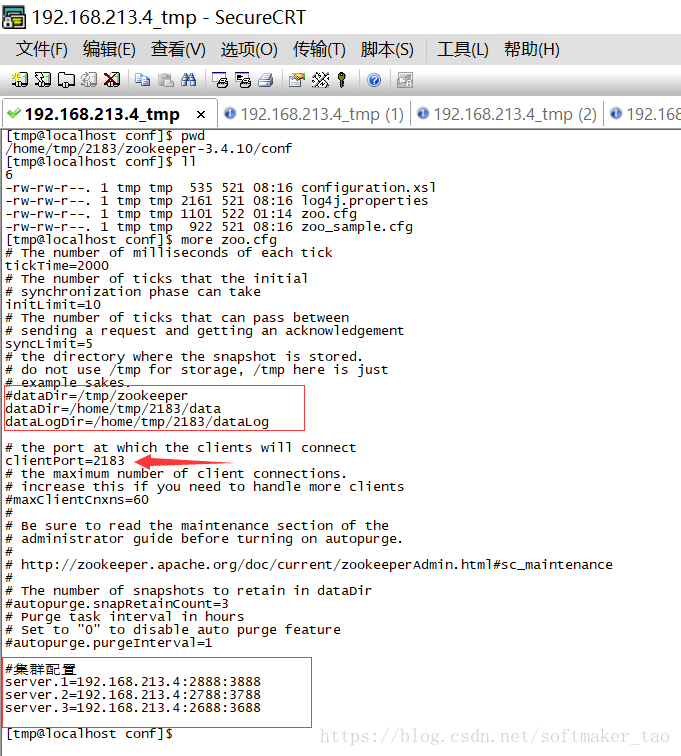Viewport: 681px width, 756px height.
Task: Click the Print Selection icon
Action: point(243,80)
